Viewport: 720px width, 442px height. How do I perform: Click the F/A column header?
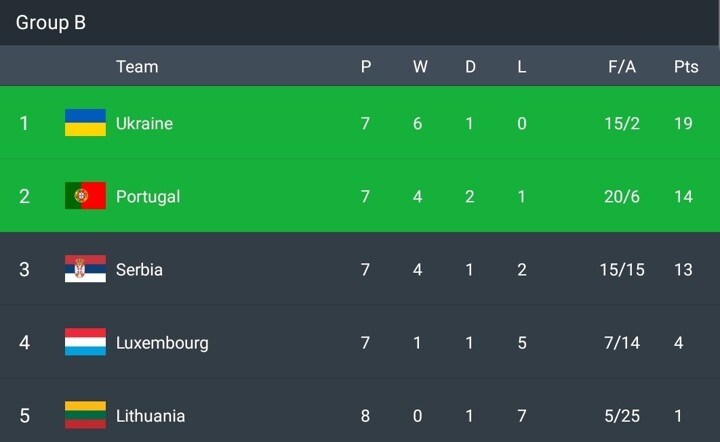point(622,67)
